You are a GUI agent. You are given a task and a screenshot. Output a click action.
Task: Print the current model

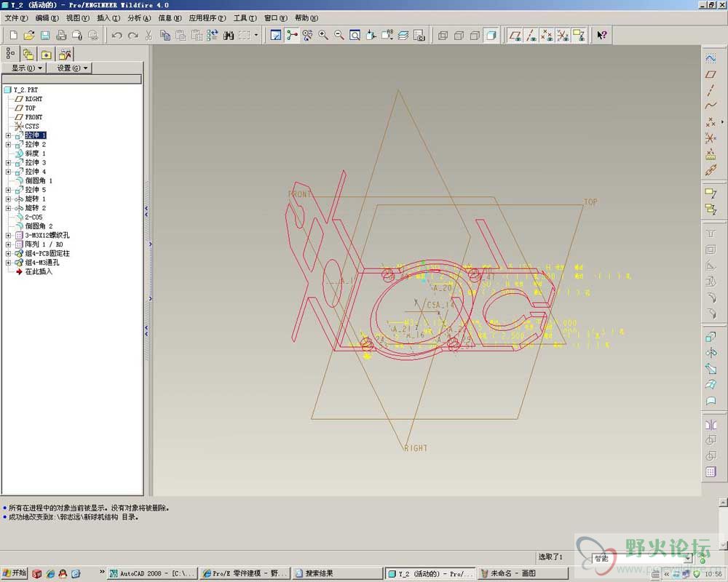[x=61, y=35]
